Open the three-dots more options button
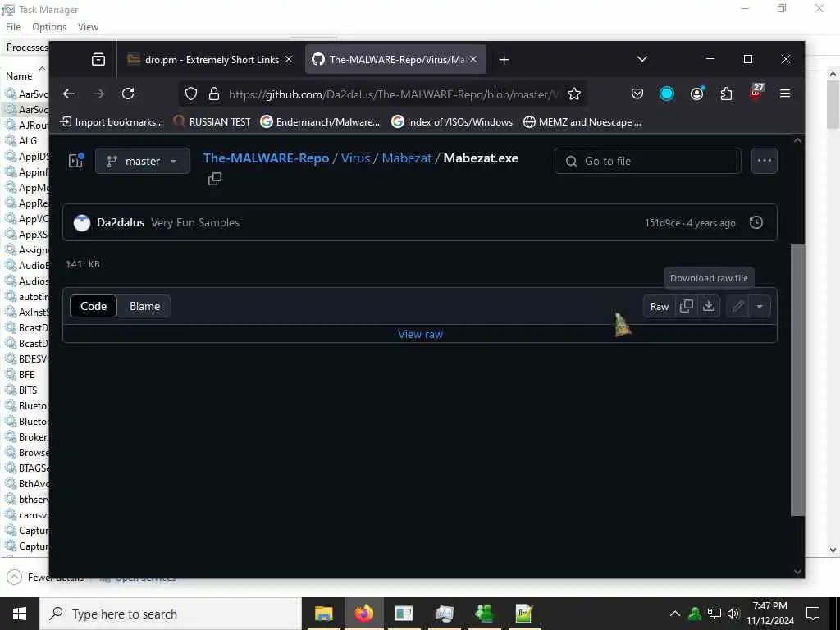Image resolution: width=840 pixels, height=630 pixels. [764, 160]
